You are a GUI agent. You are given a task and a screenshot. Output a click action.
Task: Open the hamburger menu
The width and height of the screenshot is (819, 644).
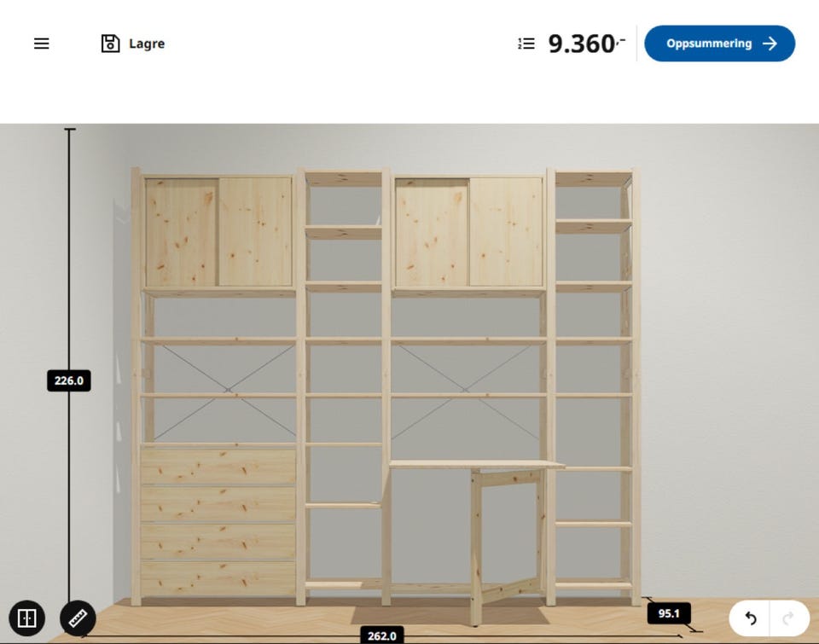pyautogui.click(x=42, y=44)
